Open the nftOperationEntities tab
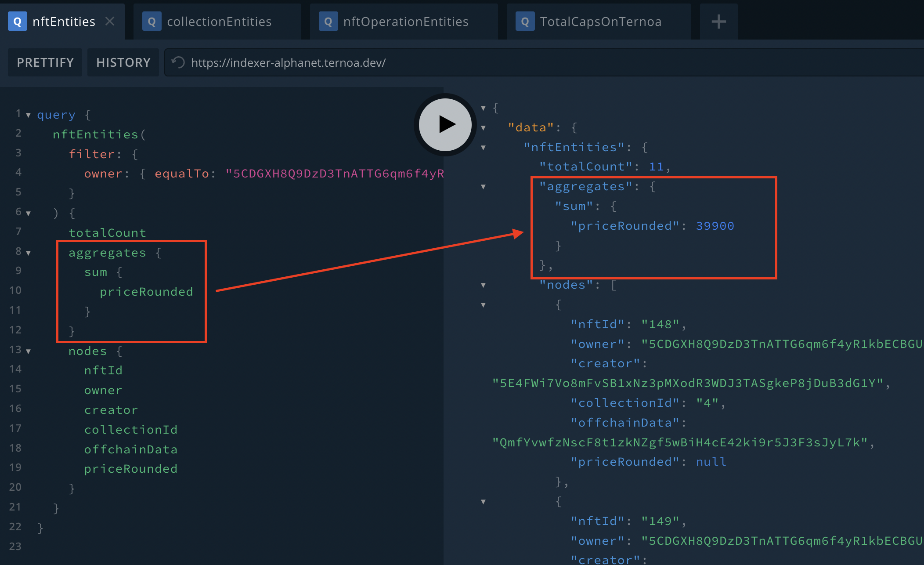 pyautogui.click(x=405, y=22)
